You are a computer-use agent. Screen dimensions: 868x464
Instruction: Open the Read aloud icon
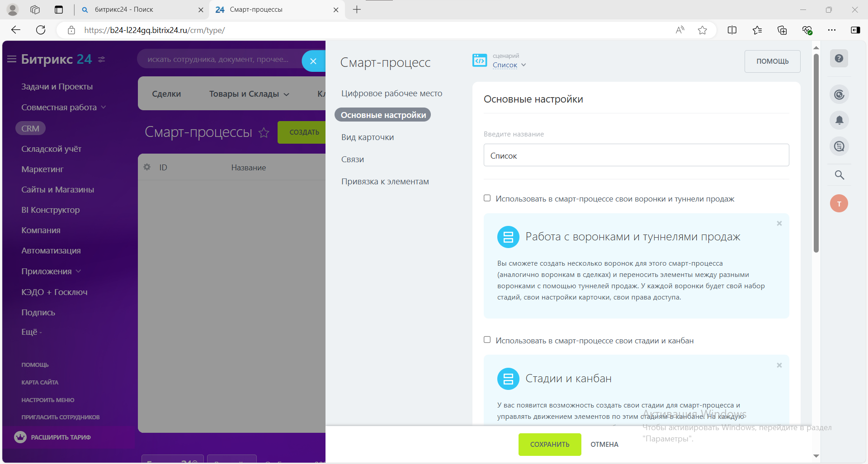tap(680, 30)
